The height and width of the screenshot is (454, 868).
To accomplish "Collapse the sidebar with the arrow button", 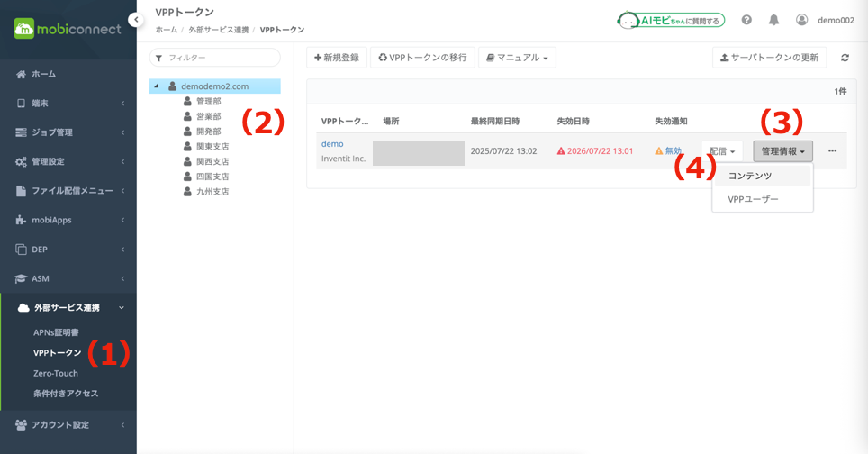I will click(136, 20).
